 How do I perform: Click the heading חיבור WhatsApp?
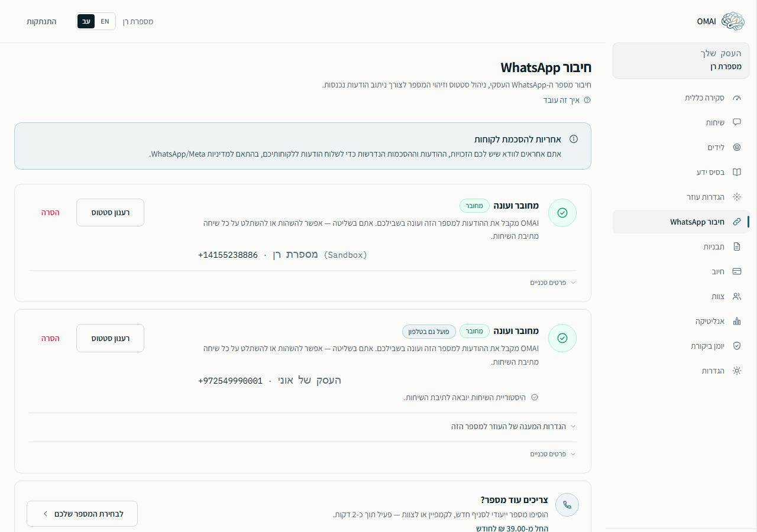click(x=546, y=67)
